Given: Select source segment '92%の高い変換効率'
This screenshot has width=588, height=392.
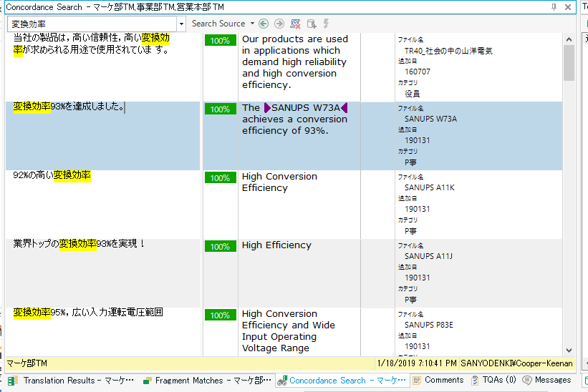Looking at the screenshot, I should point(52,175).
